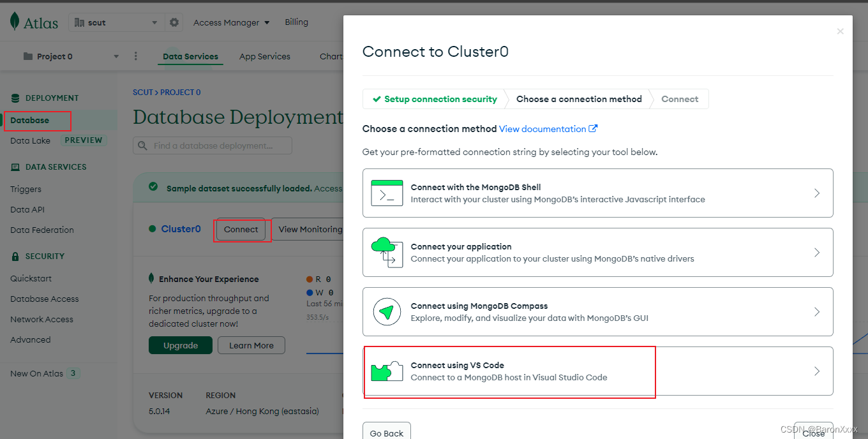
Task: Open Database in the sidebar
Action: [x=29, y=120]
